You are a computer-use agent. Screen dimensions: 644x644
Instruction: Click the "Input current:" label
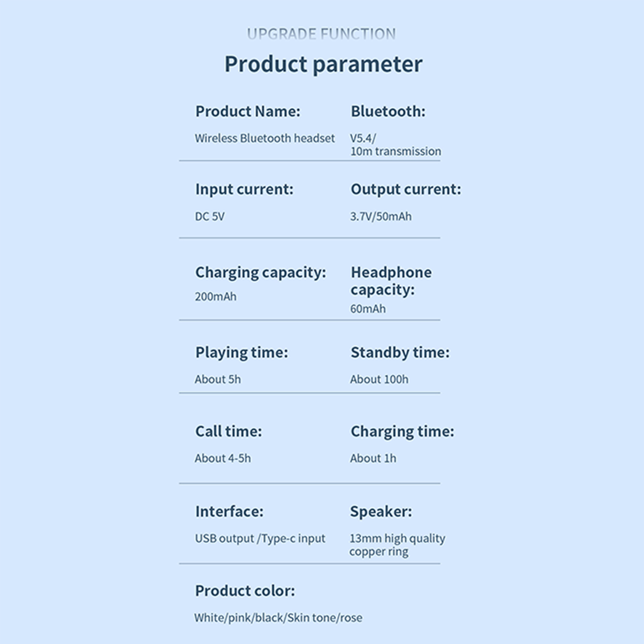244,189
